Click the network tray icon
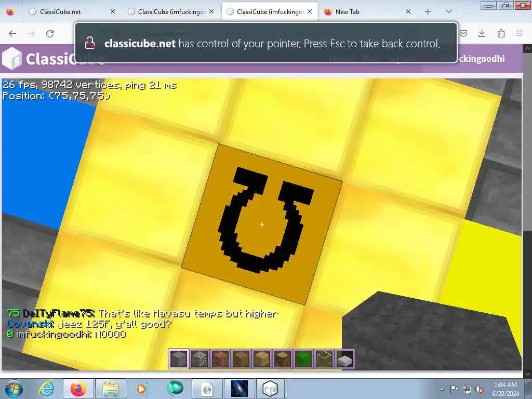 coord(467,389)
